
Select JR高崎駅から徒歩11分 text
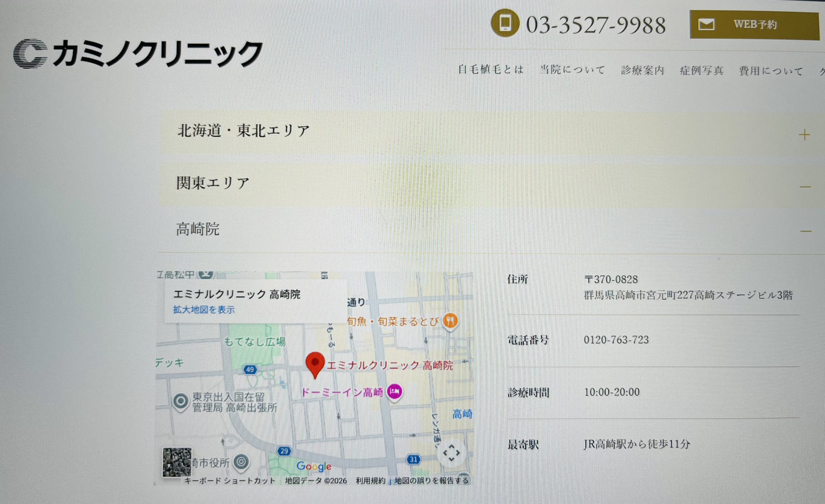637,444
